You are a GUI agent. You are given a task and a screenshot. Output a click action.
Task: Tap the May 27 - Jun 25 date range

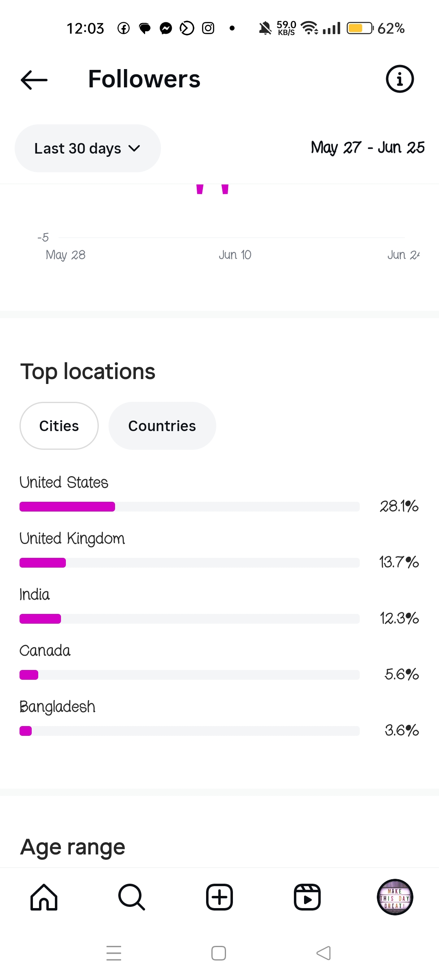tap(367, 147)
